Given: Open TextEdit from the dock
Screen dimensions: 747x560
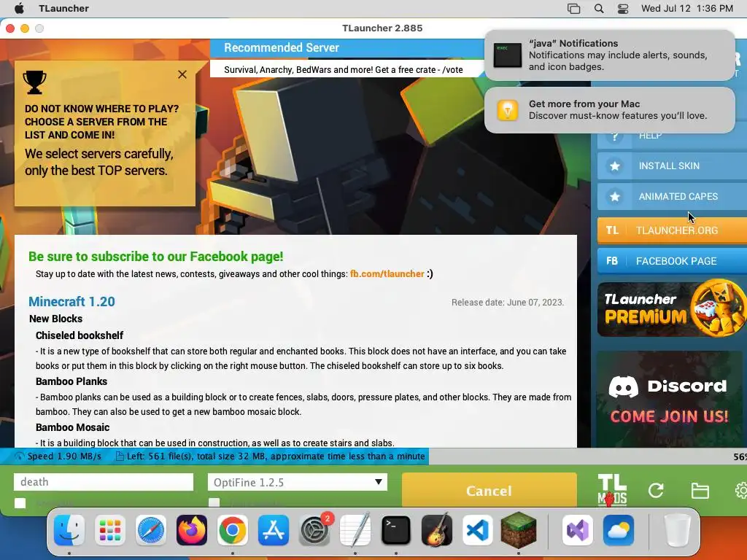Looking at the screenshot, I should click(x=355, y=530).
